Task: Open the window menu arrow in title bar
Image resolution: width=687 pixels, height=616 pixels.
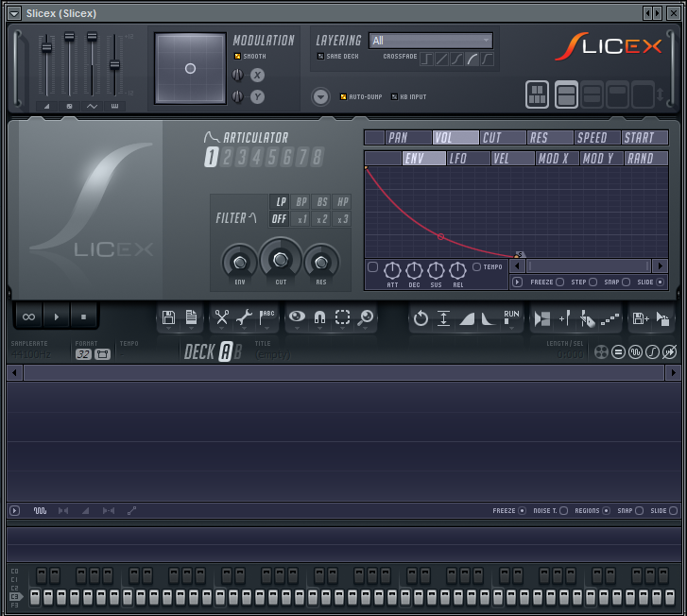Action: click(x=13, y=13)
